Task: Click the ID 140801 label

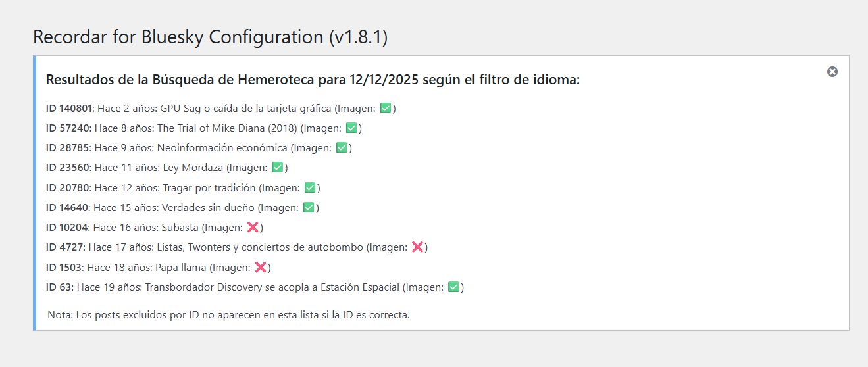Action: click(x=68, y=108)
